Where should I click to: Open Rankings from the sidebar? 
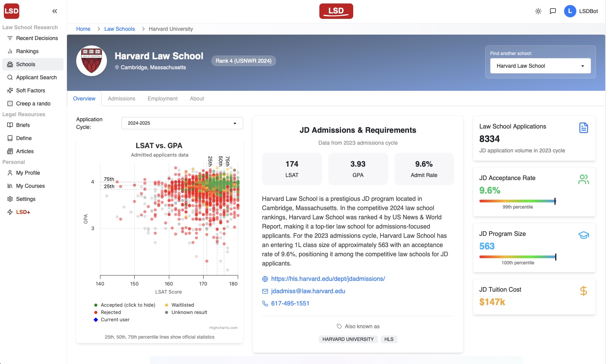point(27,51)
